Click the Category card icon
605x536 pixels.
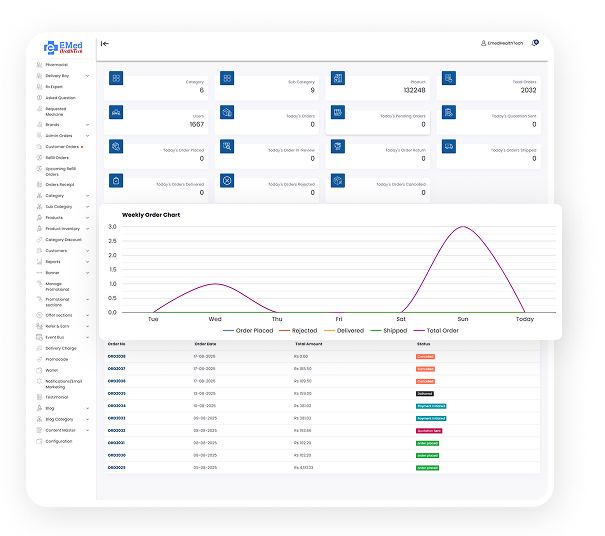[x=117, y=79]
